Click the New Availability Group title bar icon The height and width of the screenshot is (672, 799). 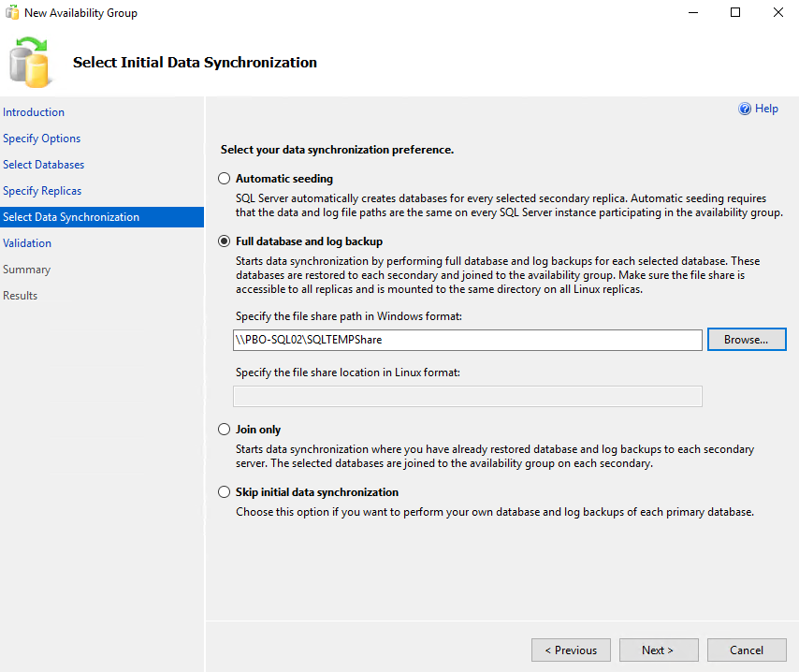point(13,13)
